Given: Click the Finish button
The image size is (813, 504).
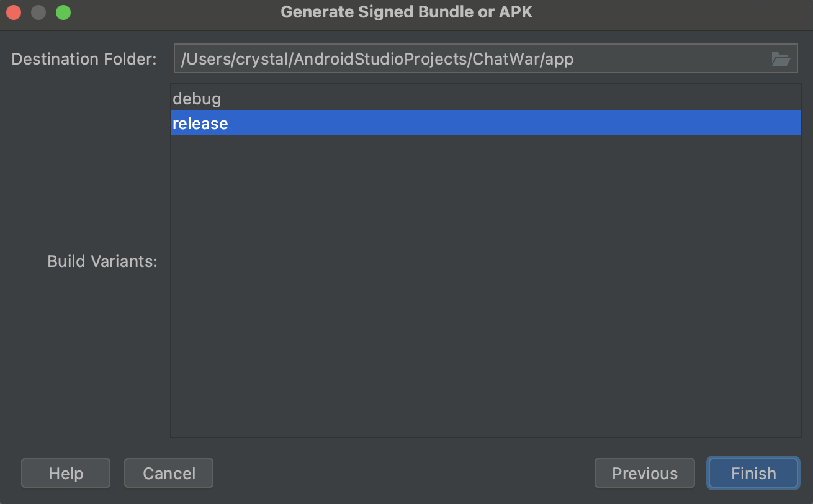Looking at the screenshot, I should (x=753, y=474).
